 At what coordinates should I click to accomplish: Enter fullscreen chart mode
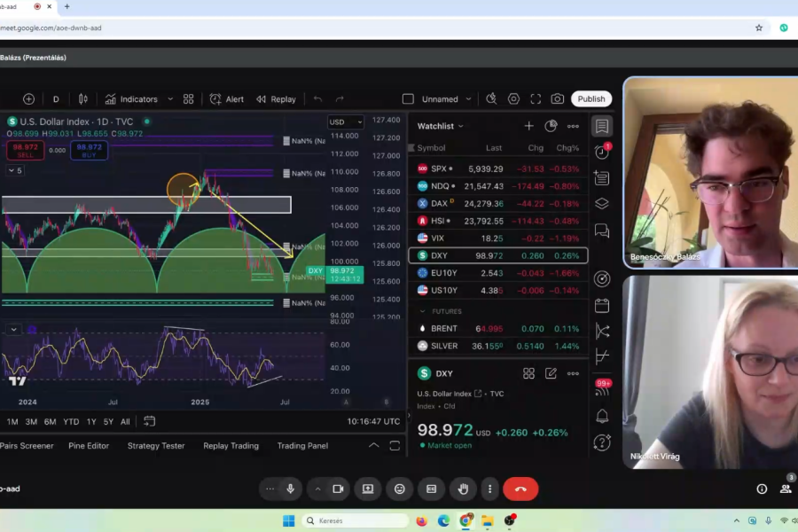(x=536, y=99)
